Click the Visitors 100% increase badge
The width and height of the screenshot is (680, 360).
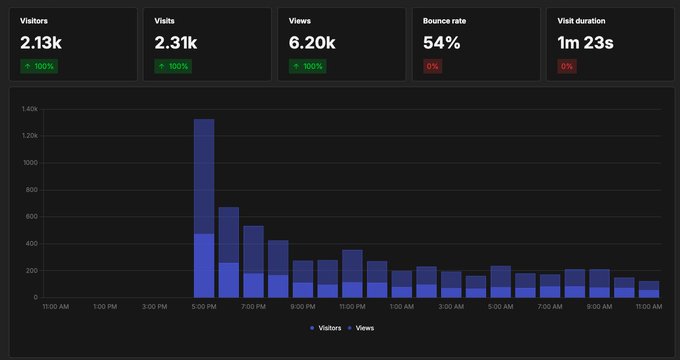(39, 66)
